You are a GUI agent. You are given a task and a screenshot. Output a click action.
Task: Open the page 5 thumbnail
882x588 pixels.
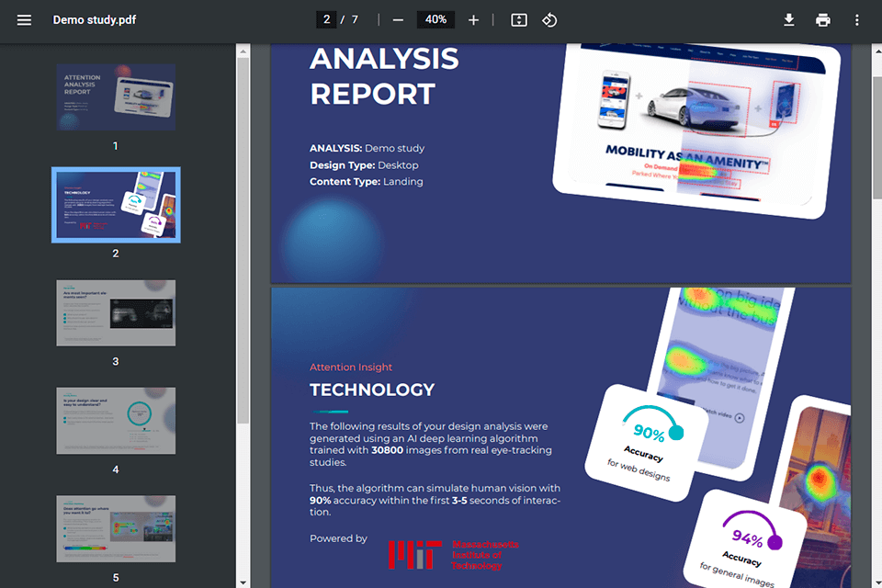pos(116,528)
